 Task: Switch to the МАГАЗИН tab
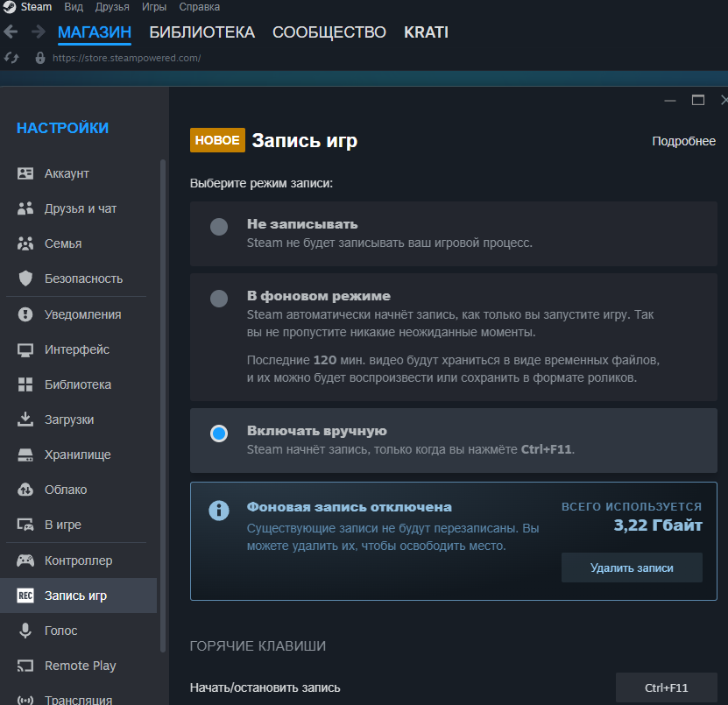95,32
